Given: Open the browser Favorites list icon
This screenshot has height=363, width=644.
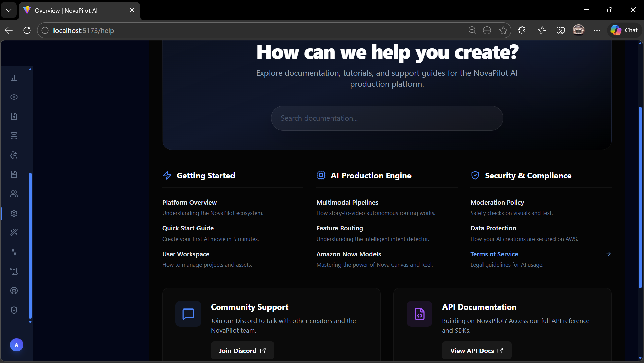Looking at the screenshot, I should 542,30.
